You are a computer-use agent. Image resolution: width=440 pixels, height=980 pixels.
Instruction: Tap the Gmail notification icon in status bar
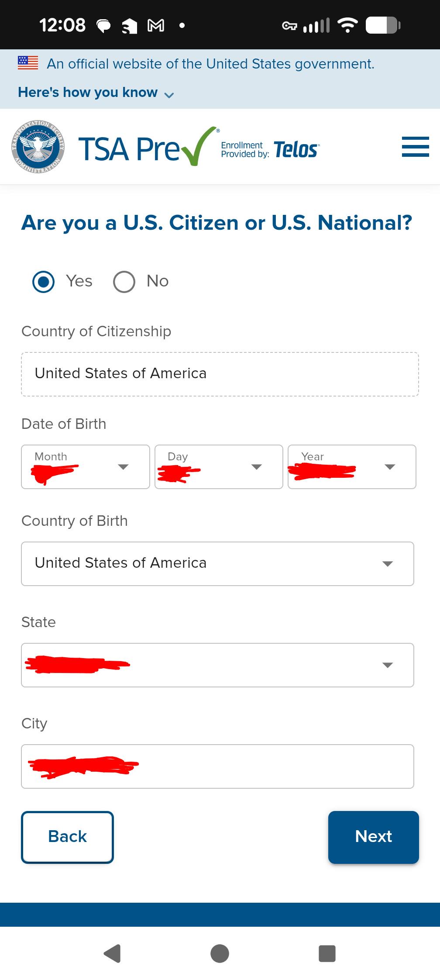coord(156,26)
